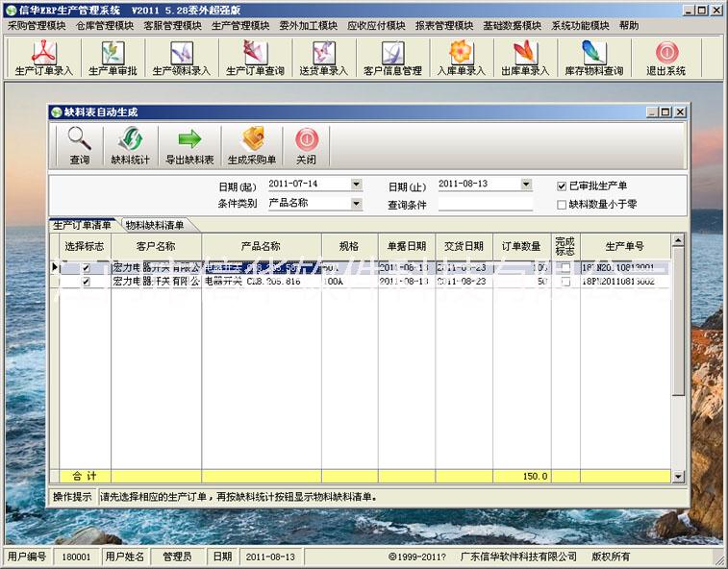The image size is (728, 569).
Task: Click the 生产单号 column header
Action: pos(625,246)
